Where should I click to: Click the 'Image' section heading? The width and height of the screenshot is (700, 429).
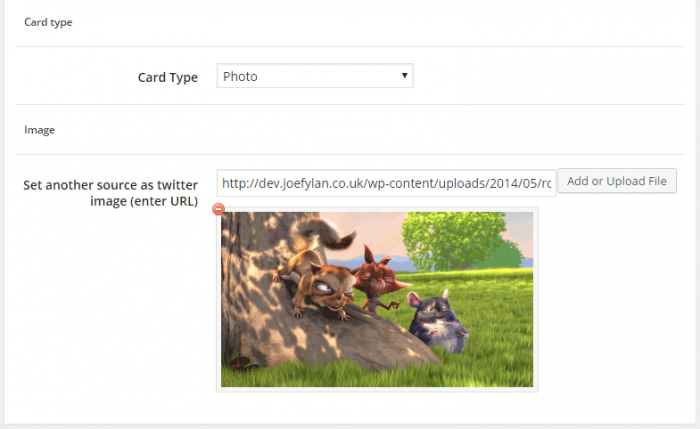pyautogui.click(x=39, y=130)
